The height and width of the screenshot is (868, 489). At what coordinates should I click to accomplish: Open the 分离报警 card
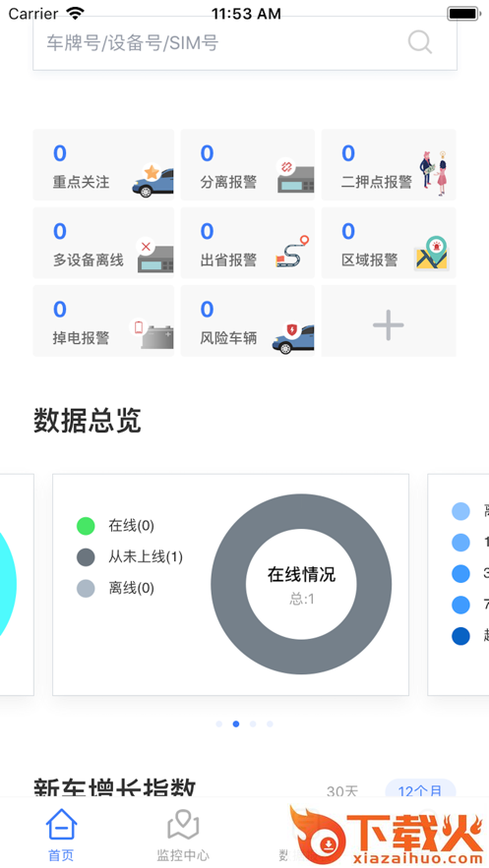(248, 165)
